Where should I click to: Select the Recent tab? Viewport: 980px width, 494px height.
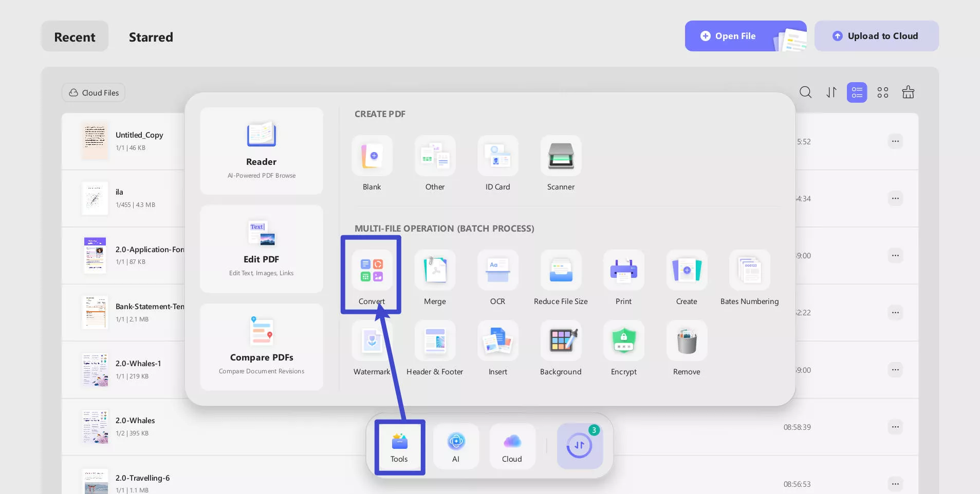(x=75, y=37)
